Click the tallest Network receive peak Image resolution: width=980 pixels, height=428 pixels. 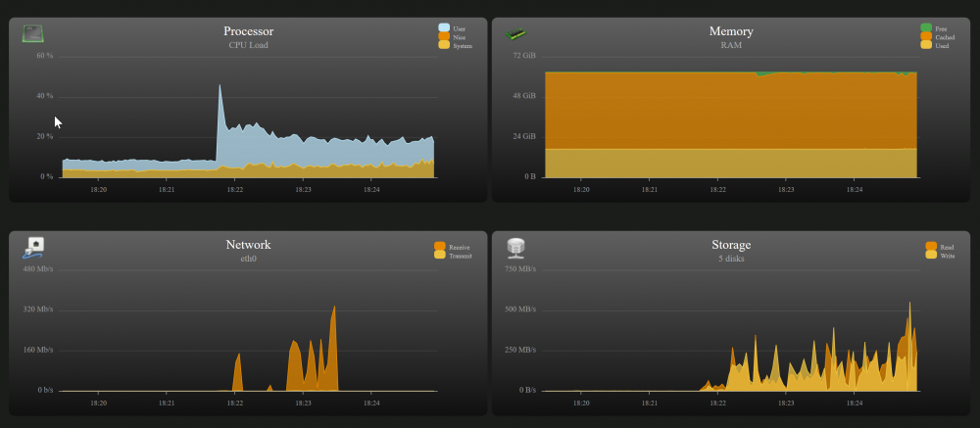pyautogui.click(x=334, y=307)
